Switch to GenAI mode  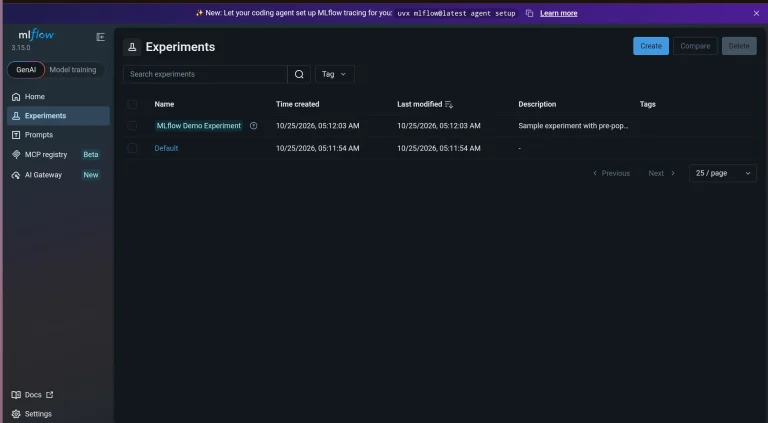point(26,70)
